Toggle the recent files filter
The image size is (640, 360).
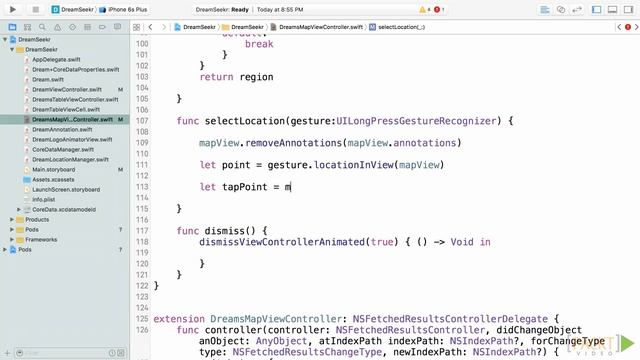point(112,353)
